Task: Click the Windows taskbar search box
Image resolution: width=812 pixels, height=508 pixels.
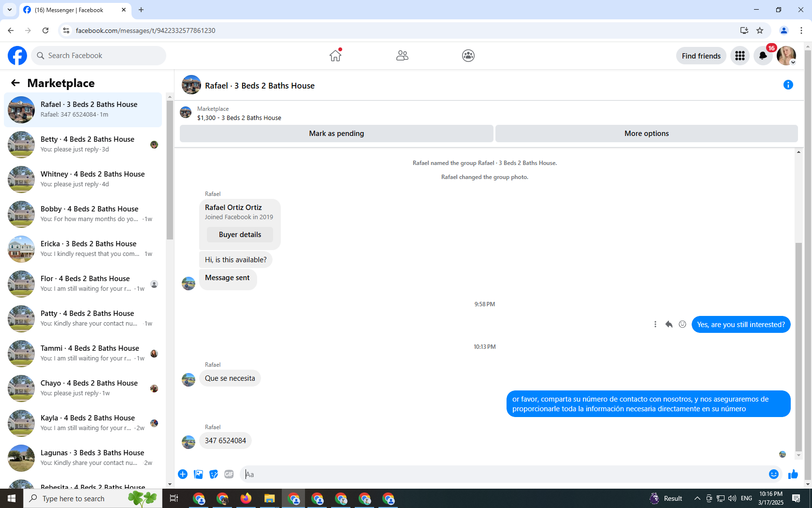Action: point(93,498)
